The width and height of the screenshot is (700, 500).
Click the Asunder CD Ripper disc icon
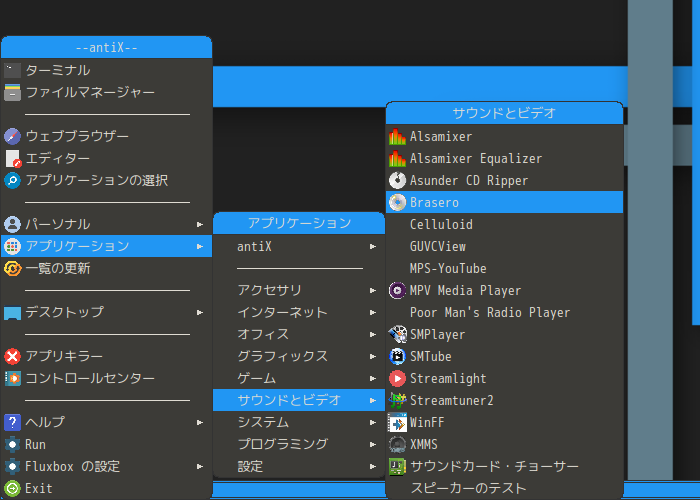pyautogui.click(x=397, y=180)
